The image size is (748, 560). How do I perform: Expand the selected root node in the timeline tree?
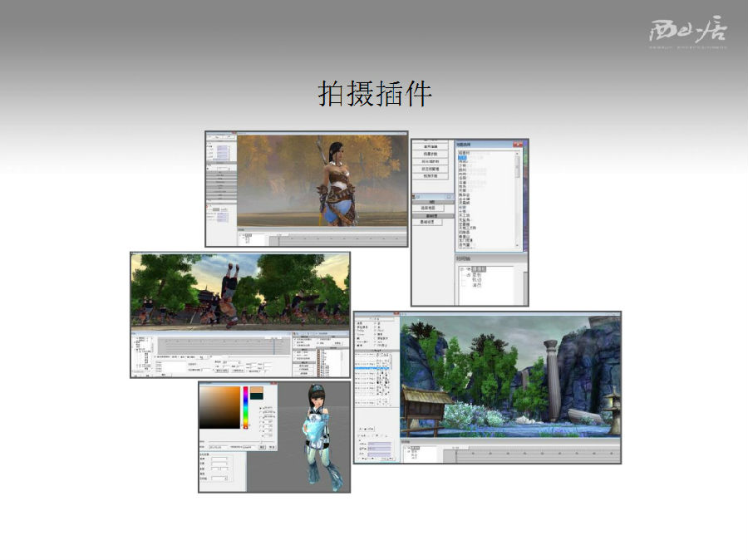point(461,270)
